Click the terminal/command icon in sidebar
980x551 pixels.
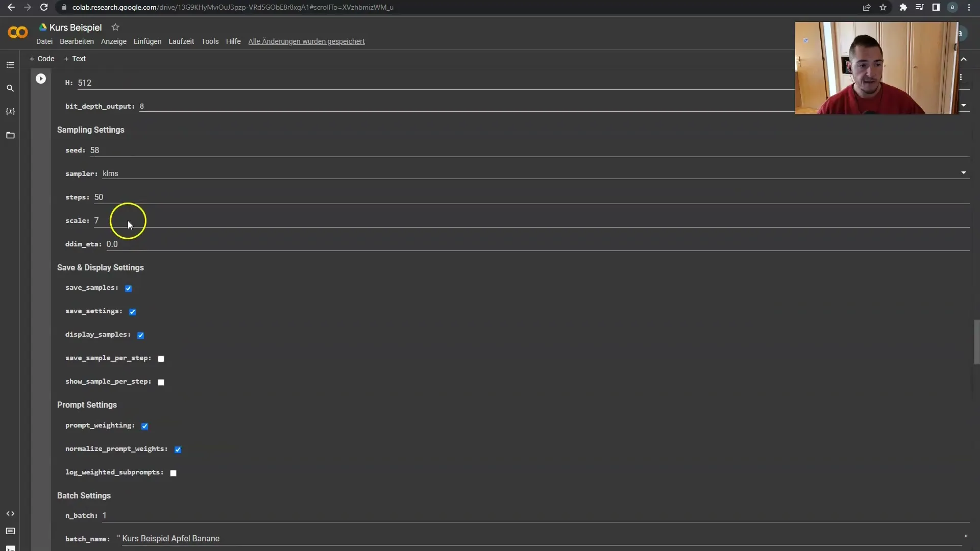pyautogui.click(x=10, y=547)
